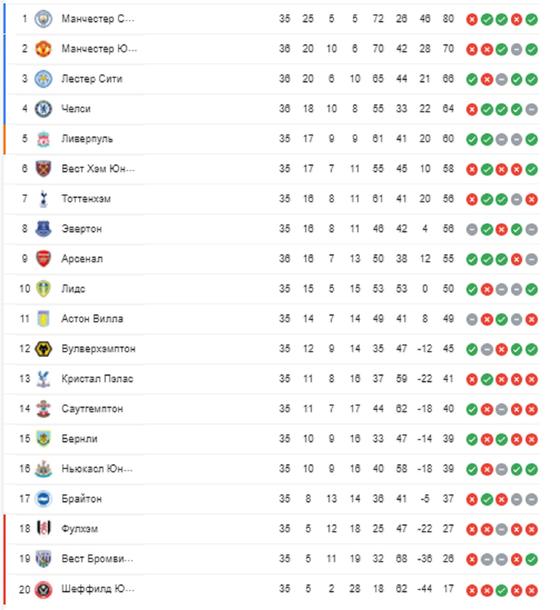Select the Chelsea club crest
Viewport: 560px width, 610px height.
coord(43,109)
